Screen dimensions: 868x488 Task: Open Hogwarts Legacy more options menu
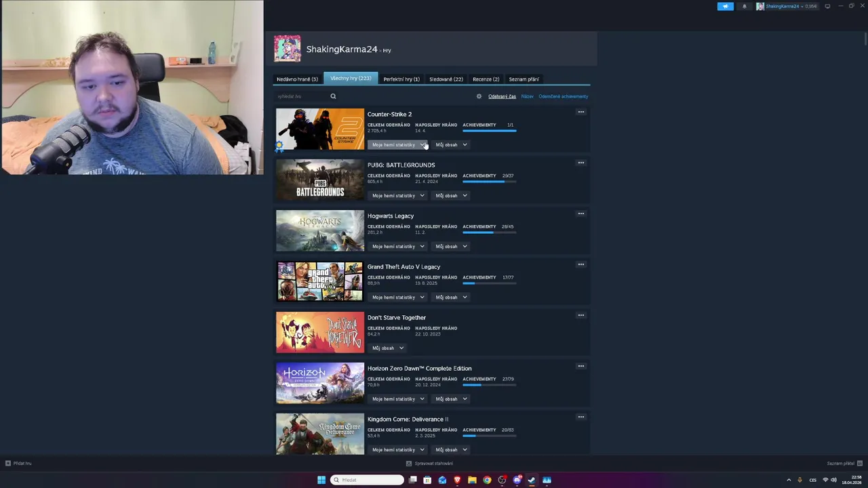[x=580, y=213]
